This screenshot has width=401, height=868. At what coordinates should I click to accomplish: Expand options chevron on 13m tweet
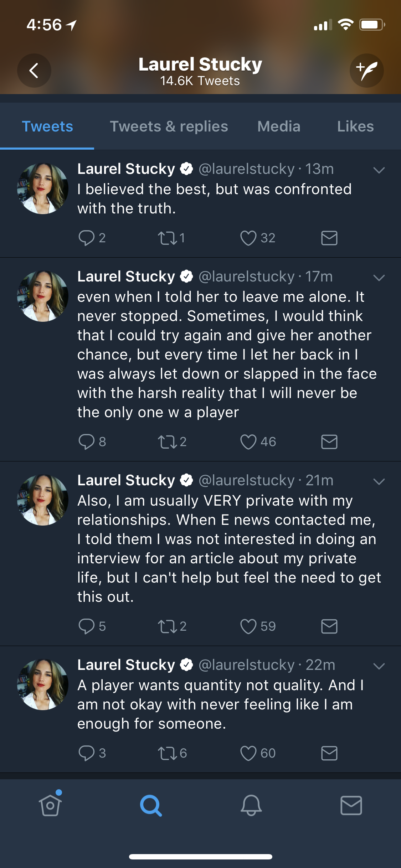[x=379, y=170]
